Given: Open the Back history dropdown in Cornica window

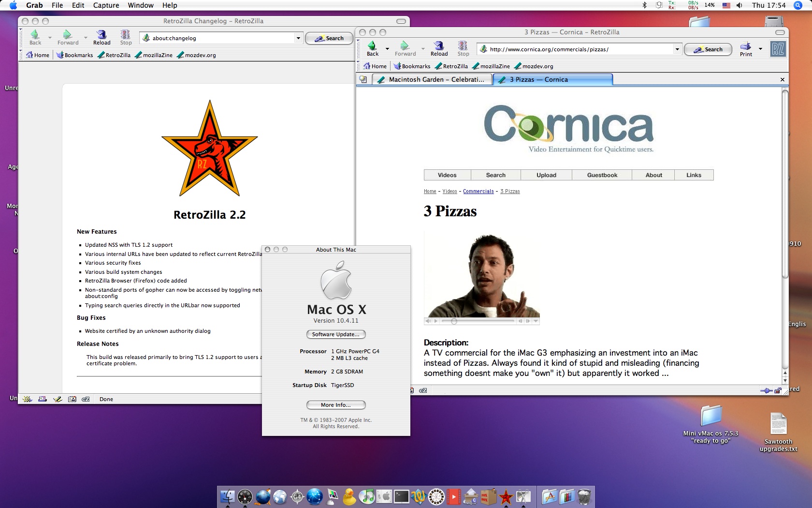Looking at the screenshot, I should click(387, 48).
